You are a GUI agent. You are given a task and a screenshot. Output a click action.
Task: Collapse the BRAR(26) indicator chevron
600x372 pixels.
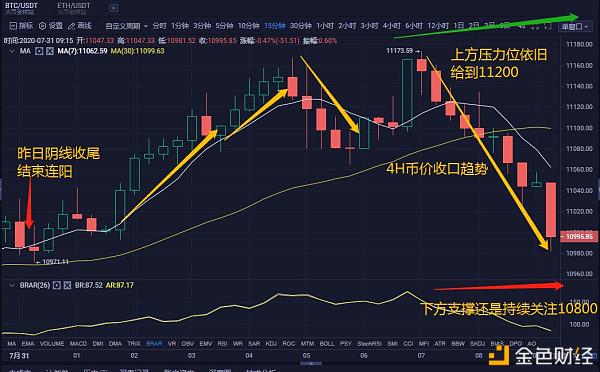coord(12,285)
